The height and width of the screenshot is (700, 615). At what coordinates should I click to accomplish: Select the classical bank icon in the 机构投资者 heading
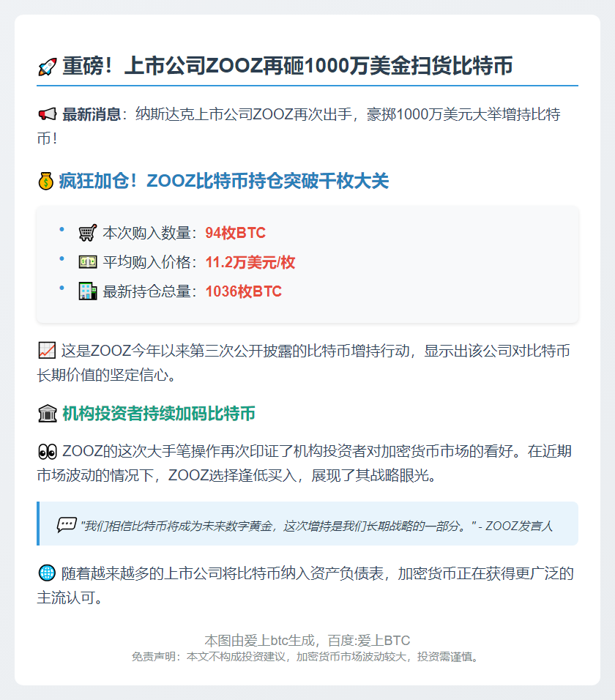point(48,414)
